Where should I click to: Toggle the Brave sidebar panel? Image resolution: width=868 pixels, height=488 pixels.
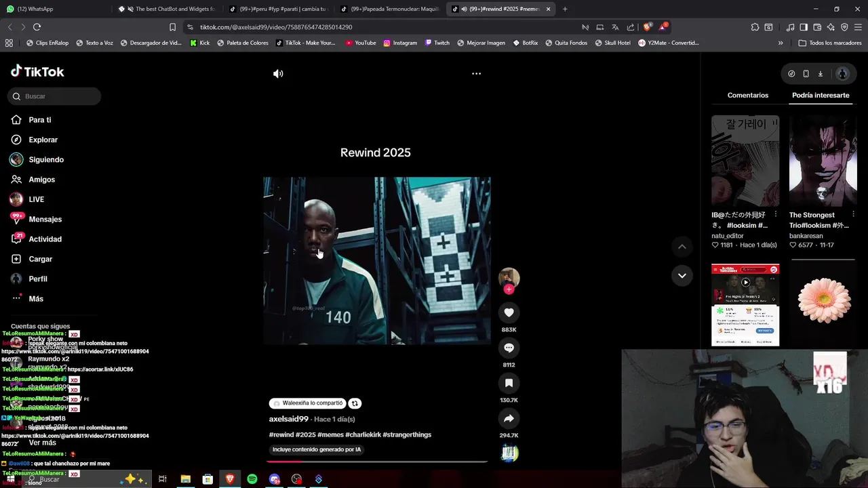(804, 27)
